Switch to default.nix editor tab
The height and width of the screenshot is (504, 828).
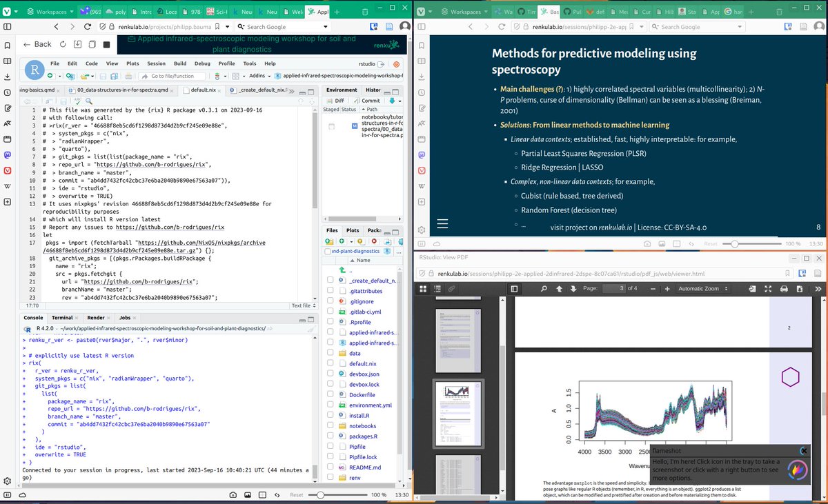(x=204, y=90)
